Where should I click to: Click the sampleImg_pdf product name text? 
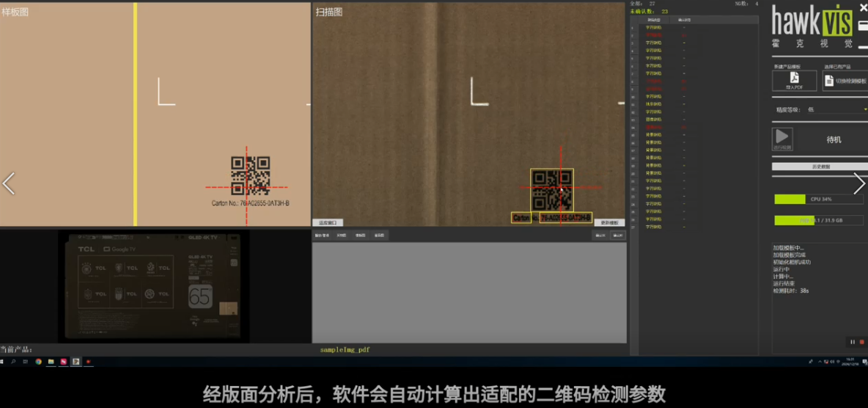point(345,350)
